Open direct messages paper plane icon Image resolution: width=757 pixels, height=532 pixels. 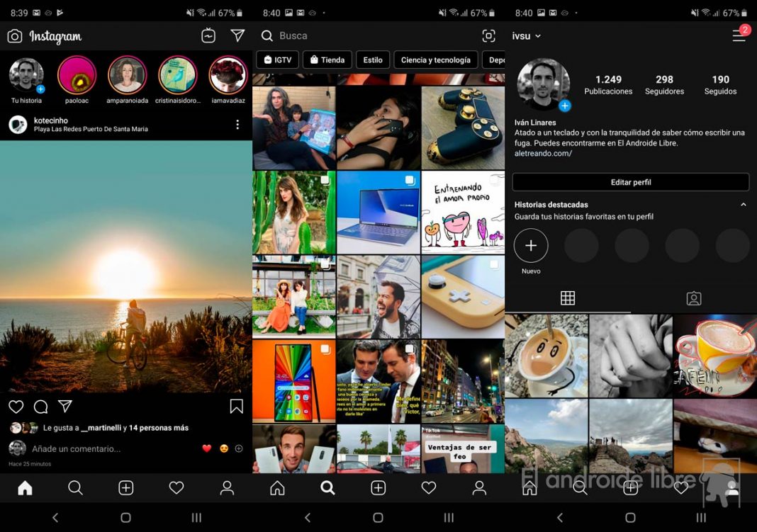pos(237,35)
